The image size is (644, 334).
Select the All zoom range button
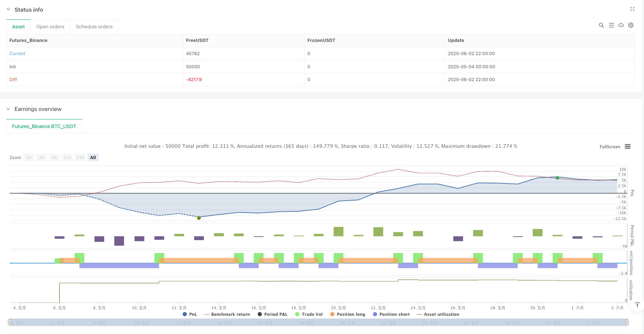tap(93, 157)
